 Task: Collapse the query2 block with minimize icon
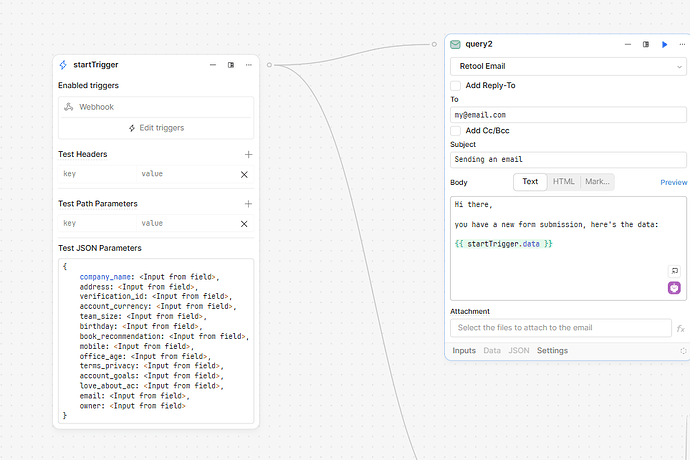pyautogui.click(x=628, y=44)
